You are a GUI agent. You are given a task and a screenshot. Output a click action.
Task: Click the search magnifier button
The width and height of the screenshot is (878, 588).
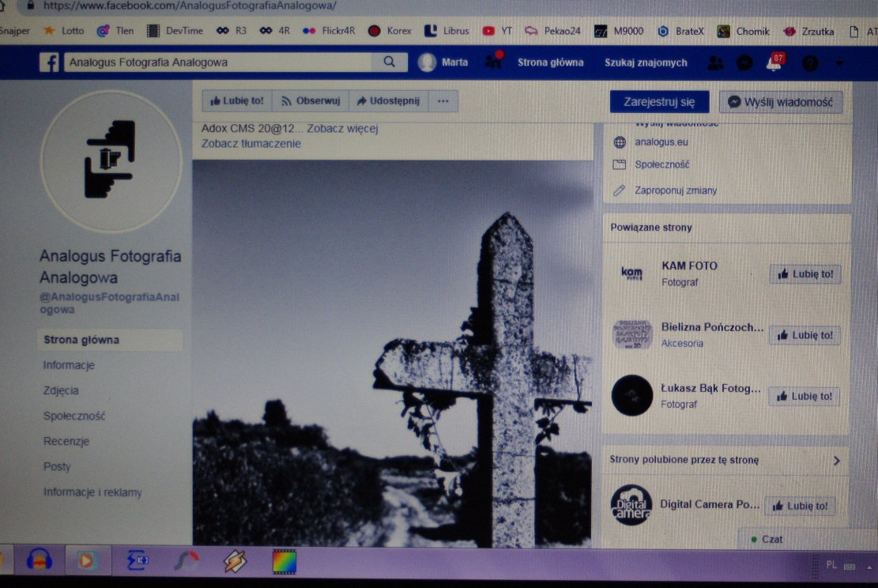pyautogui.click(x=389, y=62)
